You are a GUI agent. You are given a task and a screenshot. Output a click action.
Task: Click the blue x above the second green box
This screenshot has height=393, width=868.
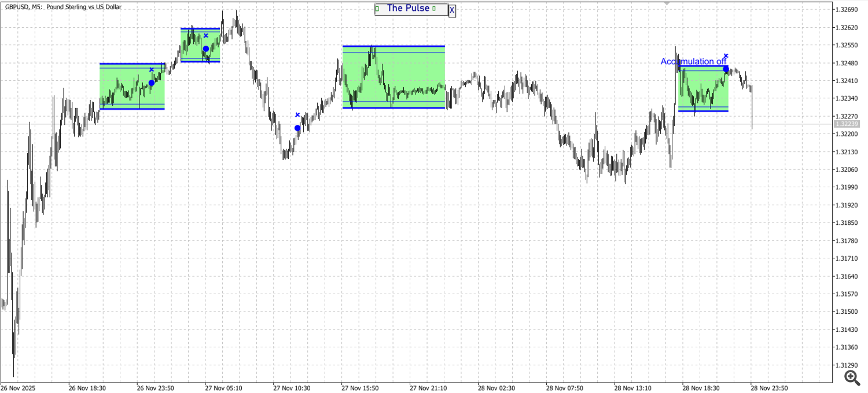pyautogui.click(x=205, y=36)
